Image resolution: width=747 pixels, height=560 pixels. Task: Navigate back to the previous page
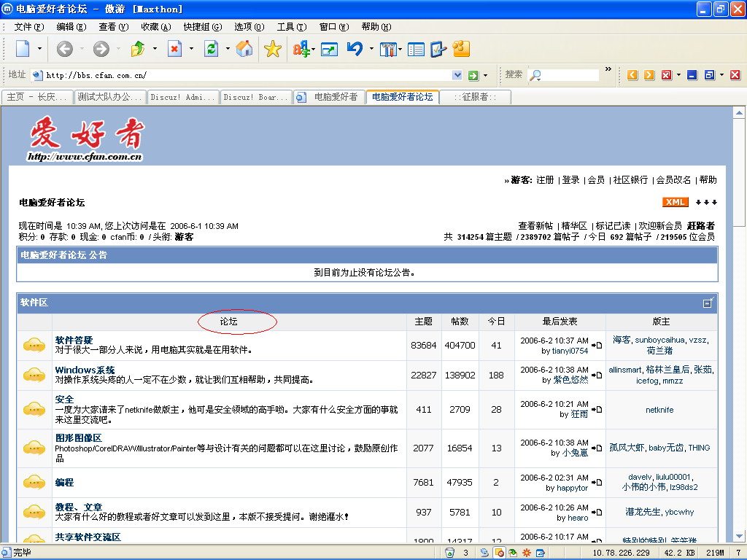coord(64,49)
